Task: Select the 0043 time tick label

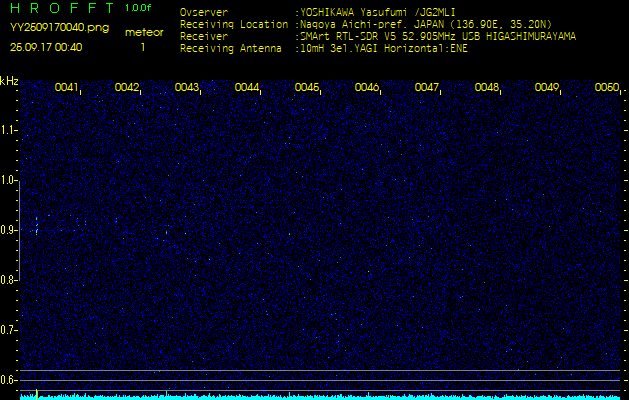Action: tap(187, 88)
